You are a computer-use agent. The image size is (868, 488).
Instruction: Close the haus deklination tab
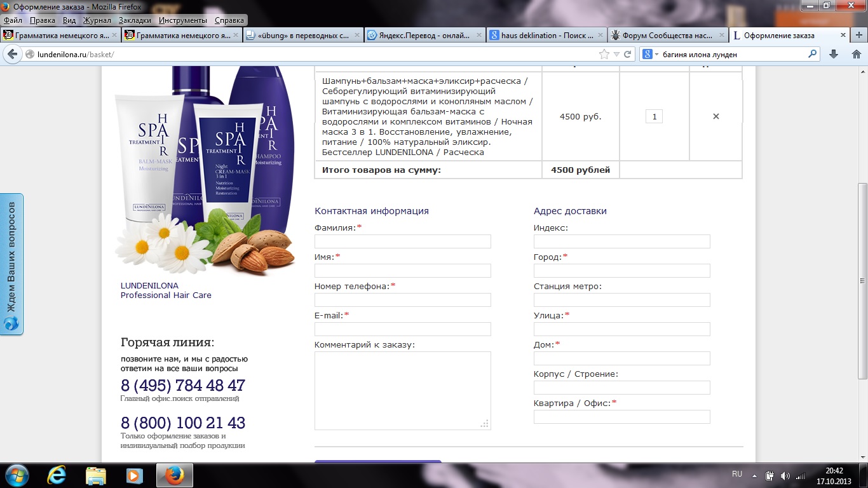pos(600,36)
